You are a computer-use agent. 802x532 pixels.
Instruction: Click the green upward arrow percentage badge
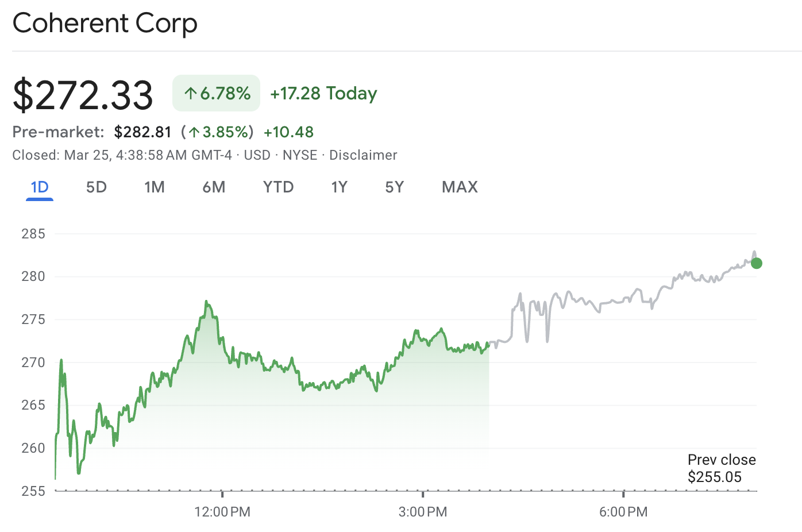click(216, 92)
